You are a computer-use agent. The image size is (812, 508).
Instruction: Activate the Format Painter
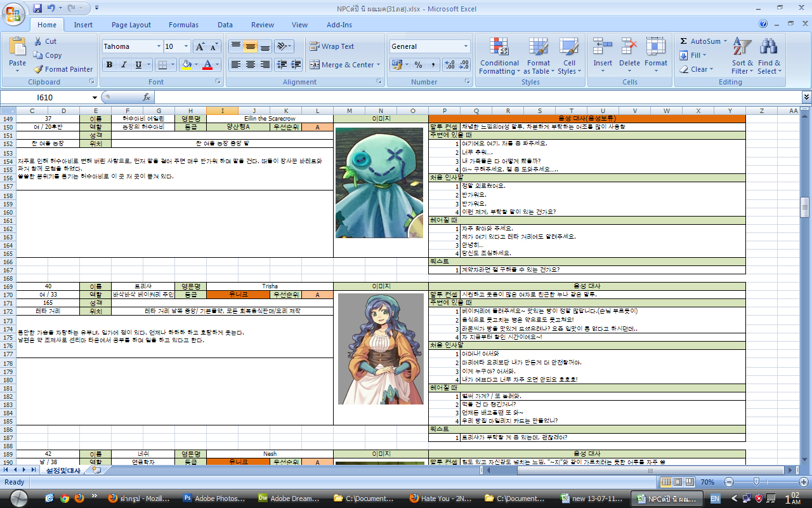(63, 69)
